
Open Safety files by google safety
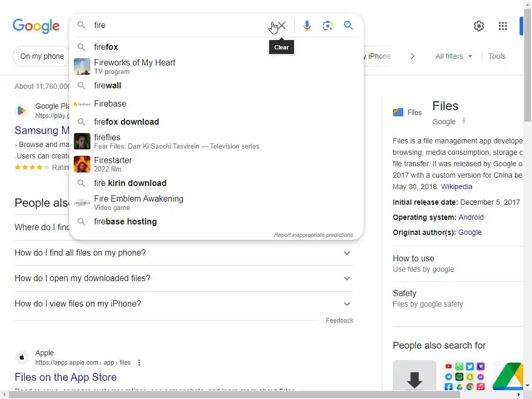coord(458,299)
